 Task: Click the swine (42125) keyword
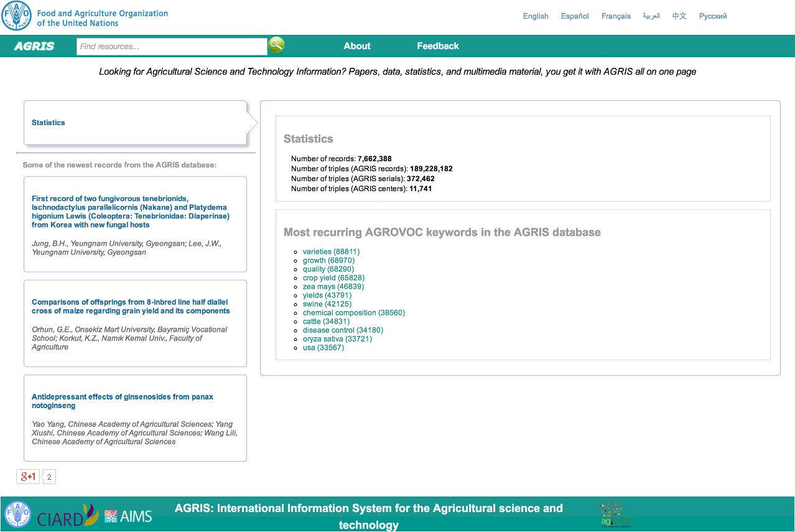(x=327, y=304)
